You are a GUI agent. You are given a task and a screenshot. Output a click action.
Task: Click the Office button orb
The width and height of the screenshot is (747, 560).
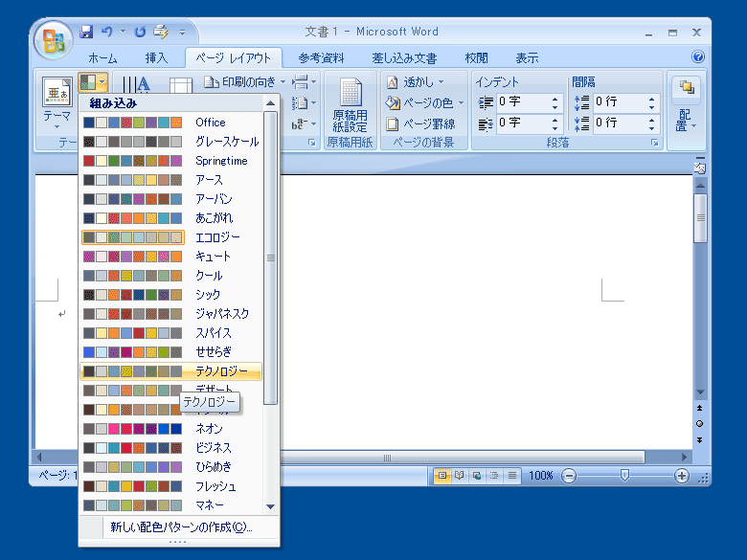[54, 40]
